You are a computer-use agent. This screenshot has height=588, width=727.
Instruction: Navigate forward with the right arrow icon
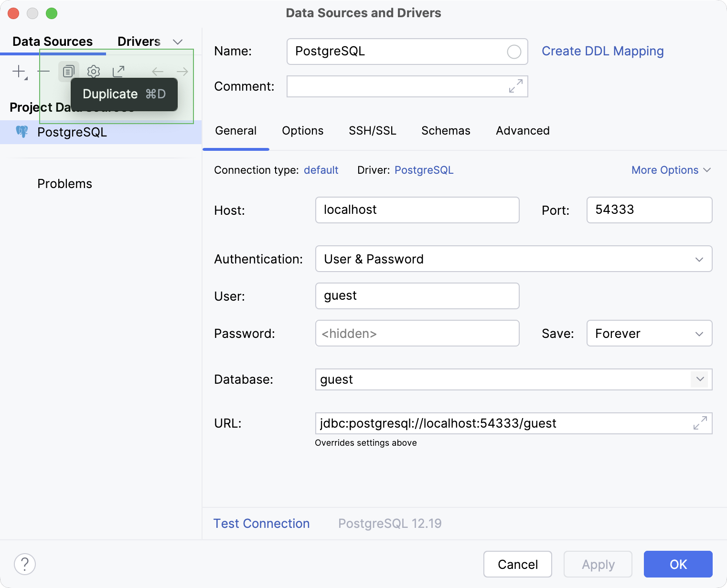point(182,71)
